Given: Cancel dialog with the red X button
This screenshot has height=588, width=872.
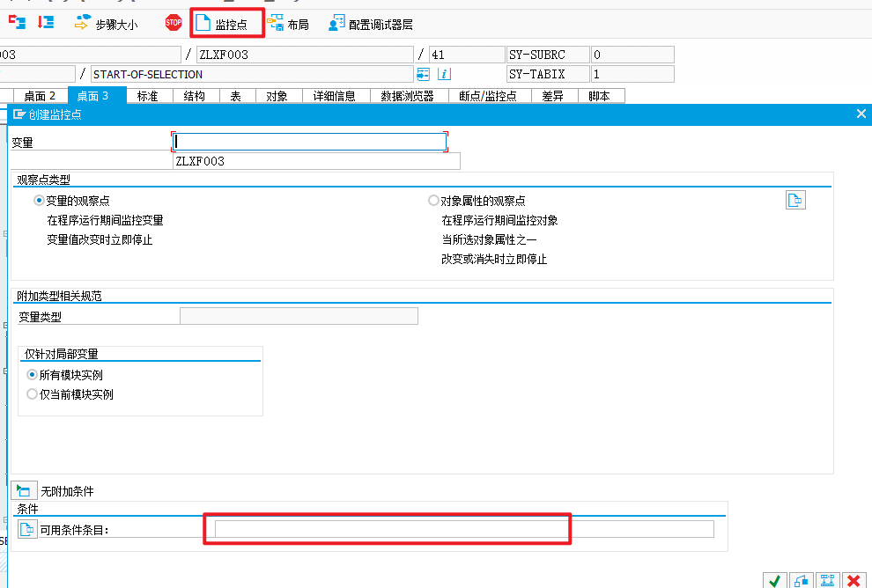Looking at the screenshot, I should click(854, 581).
